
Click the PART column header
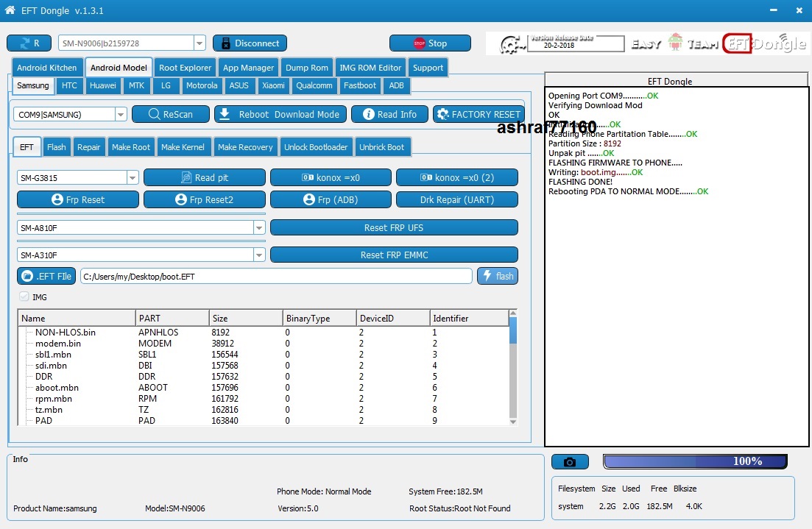[172, 319]
